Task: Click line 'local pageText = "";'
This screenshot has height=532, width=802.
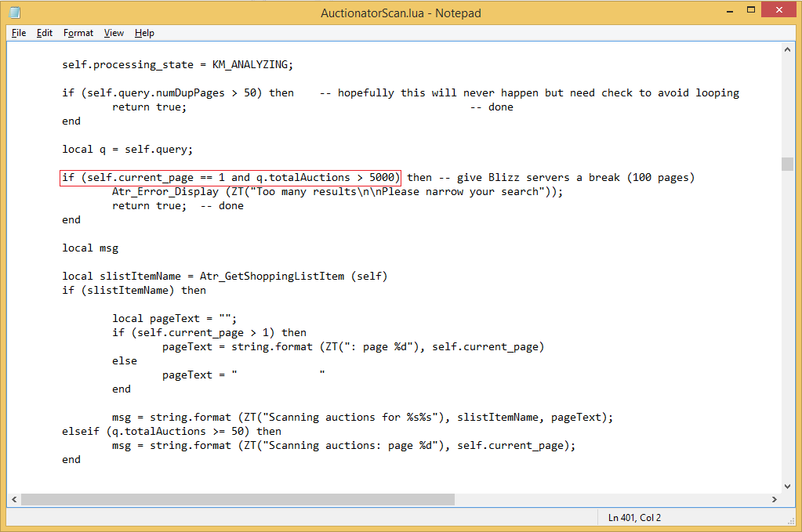Action: pos(174,319)
